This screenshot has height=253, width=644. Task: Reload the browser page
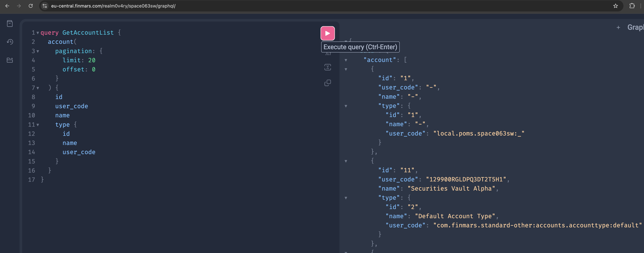[x=31, y=6]
